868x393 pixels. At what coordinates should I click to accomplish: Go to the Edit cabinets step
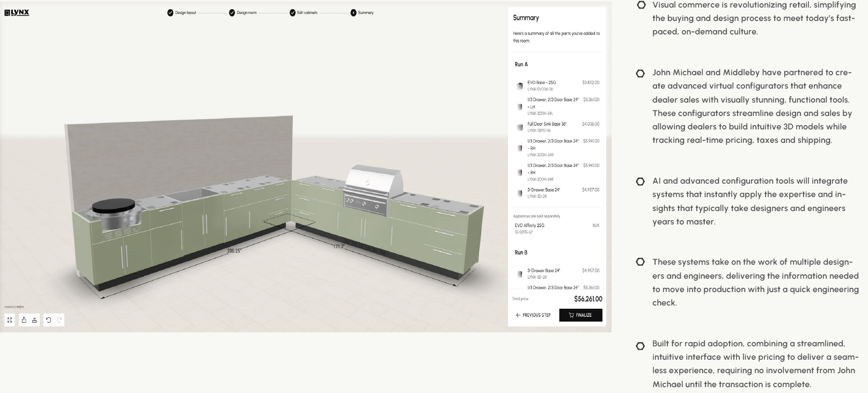click(304, 12)
